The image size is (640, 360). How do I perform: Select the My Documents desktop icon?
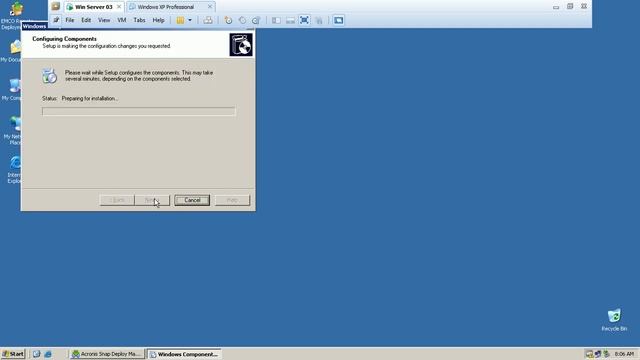[x=11, y=51]
